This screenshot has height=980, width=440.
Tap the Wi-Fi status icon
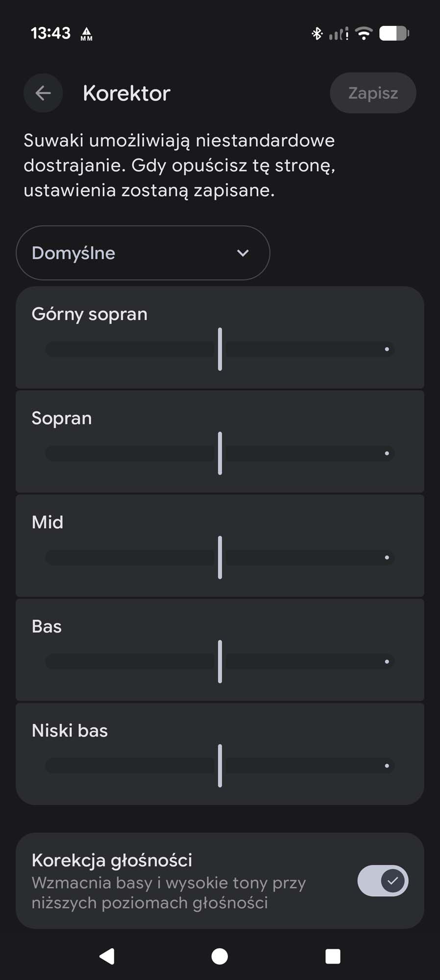[x=364, y=33]
